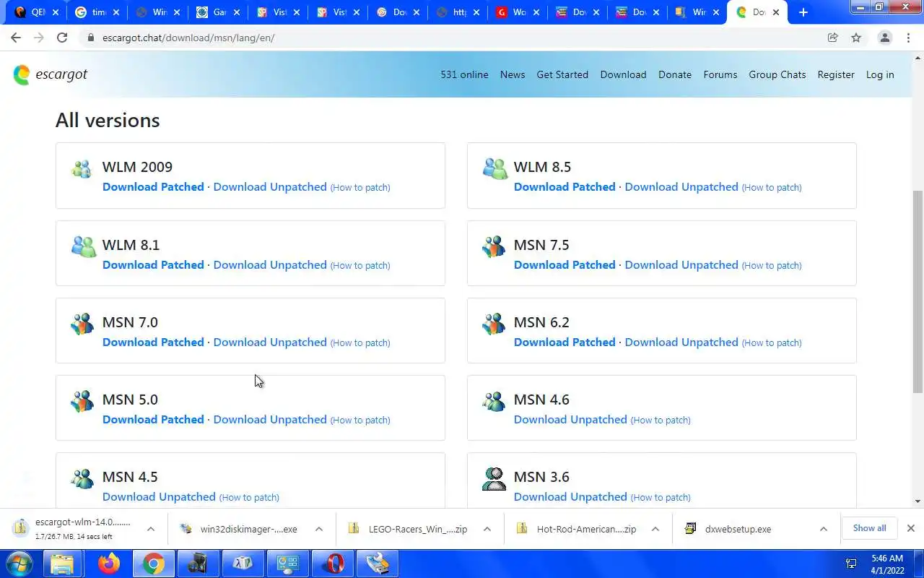924x578 pixels.
Task: Download Patched MSN 6.2
Action: 565,342
